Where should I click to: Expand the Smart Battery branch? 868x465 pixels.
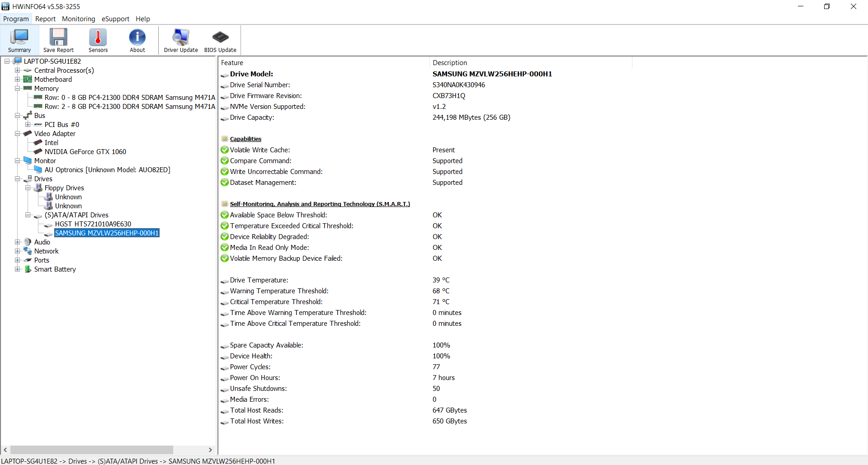point(17,269)
